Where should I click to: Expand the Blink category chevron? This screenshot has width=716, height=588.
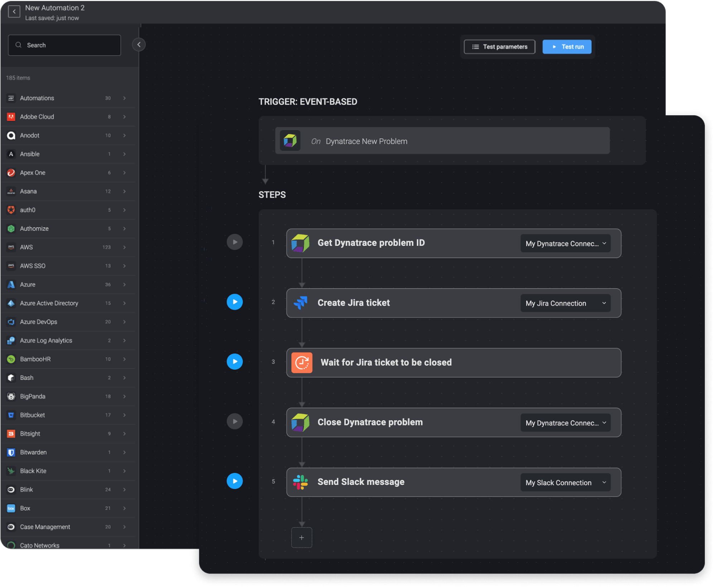(x=125, y=490)
